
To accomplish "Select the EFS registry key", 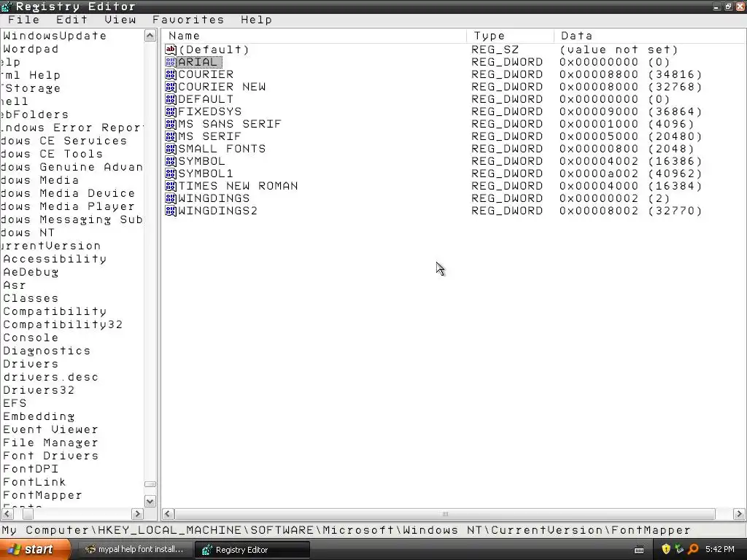I will pyautogui.click(x=15, y=403).
